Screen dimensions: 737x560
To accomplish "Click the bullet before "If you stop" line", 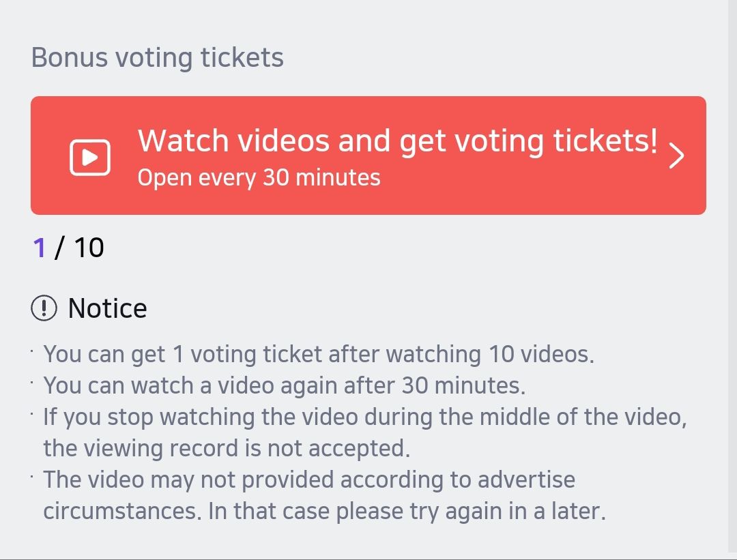I will 32,413.
